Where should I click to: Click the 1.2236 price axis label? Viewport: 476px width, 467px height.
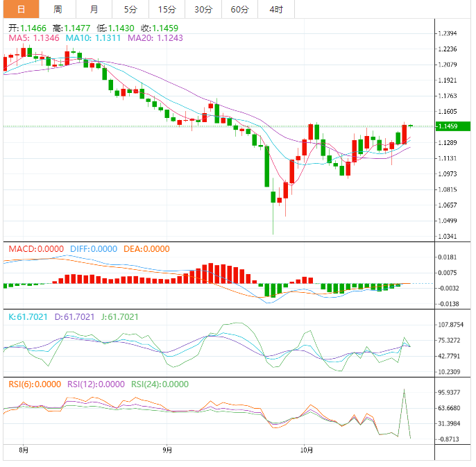pos(448,49)
